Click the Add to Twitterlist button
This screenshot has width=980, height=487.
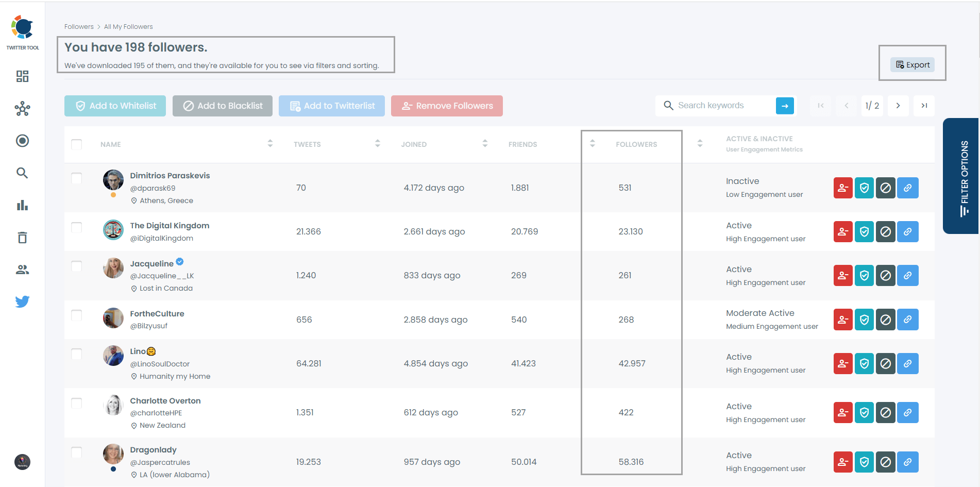pyautogui.click(x=331, y=106)
